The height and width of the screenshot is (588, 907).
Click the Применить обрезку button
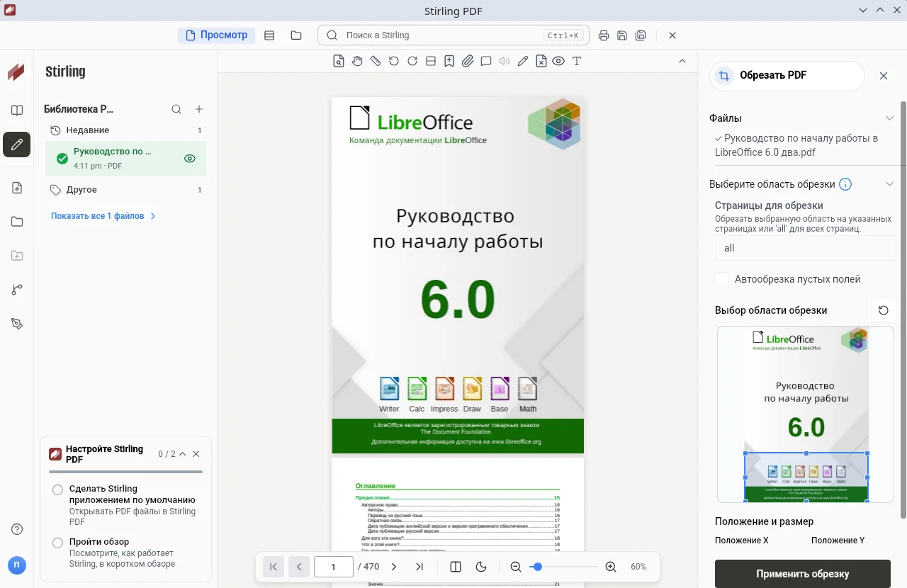802,574
